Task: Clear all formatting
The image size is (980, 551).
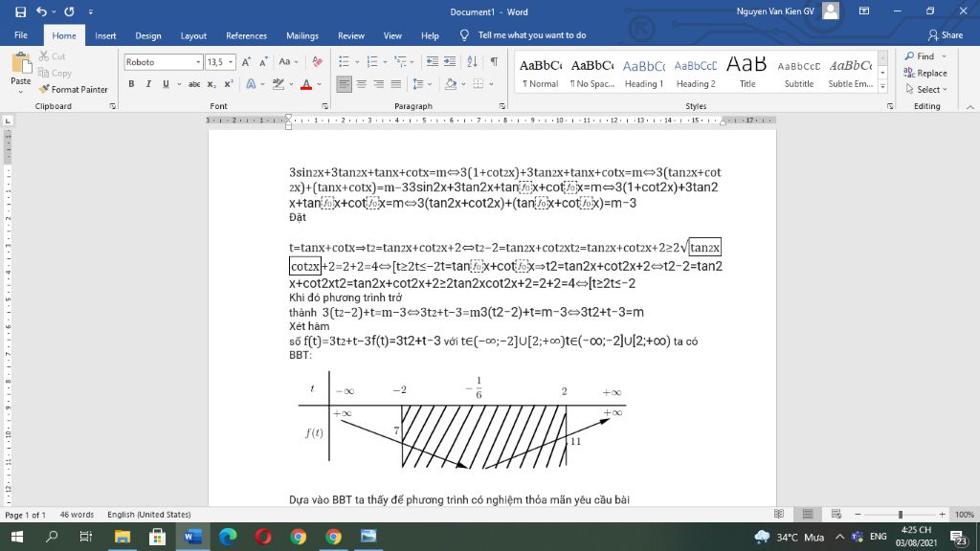Action: point(318,62)
